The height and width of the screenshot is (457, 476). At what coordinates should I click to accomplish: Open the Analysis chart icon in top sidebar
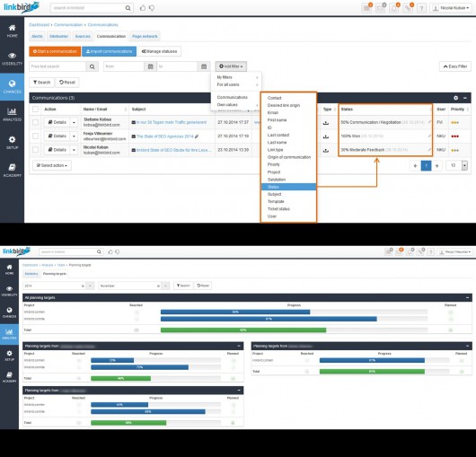pos(13,115)
